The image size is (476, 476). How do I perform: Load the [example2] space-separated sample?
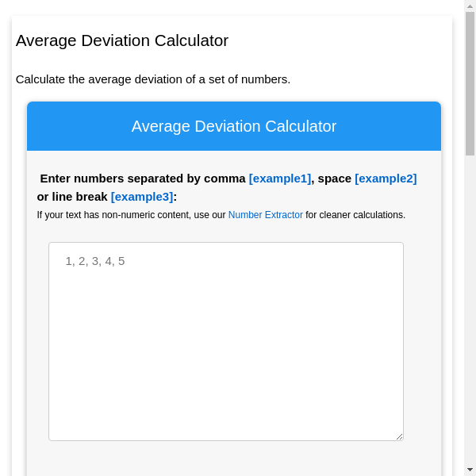pos(386,178)
